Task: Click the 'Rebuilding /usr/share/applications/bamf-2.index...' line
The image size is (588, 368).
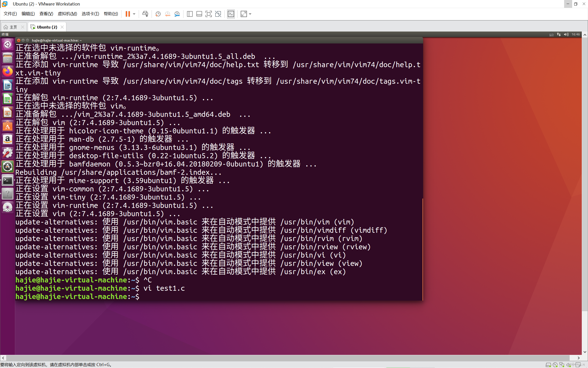Action: pos(118,172)
